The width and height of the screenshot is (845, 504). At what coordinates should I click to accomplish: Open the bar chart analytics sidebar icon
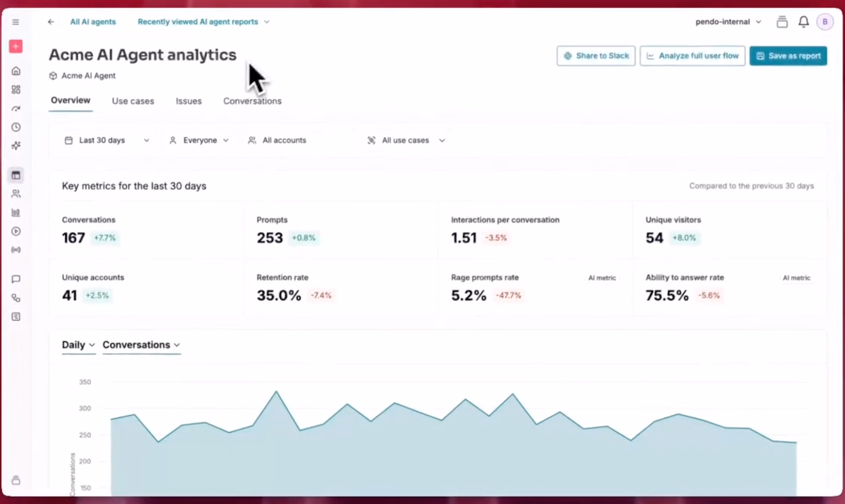coord(16,213)
